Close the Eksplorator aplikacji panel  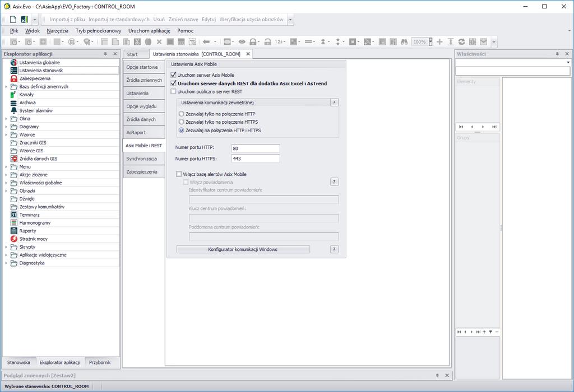tap(115, 54)
